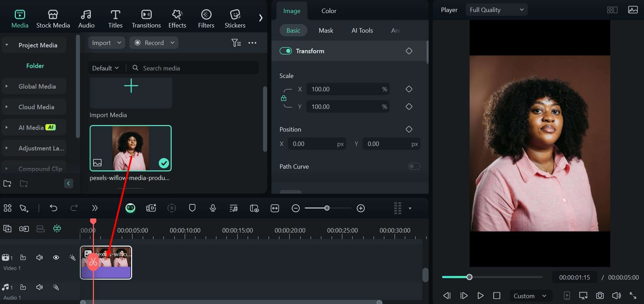Click the zoom to fit timeline icon
The width and height of the screenshot is (644, 304).
[275, 208]
